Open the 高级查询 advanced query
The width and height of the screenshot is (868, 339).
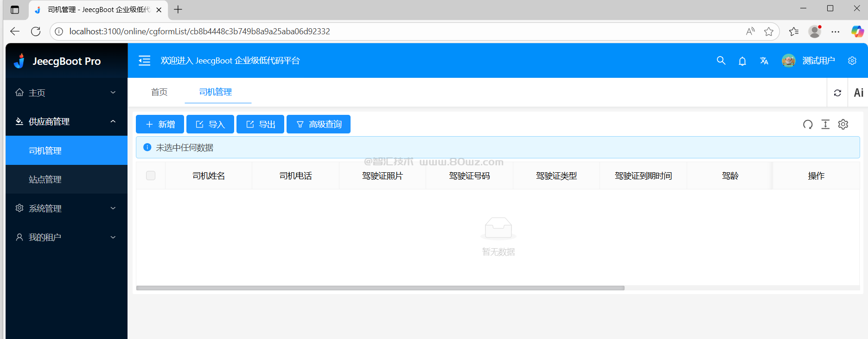pos(319,124)
